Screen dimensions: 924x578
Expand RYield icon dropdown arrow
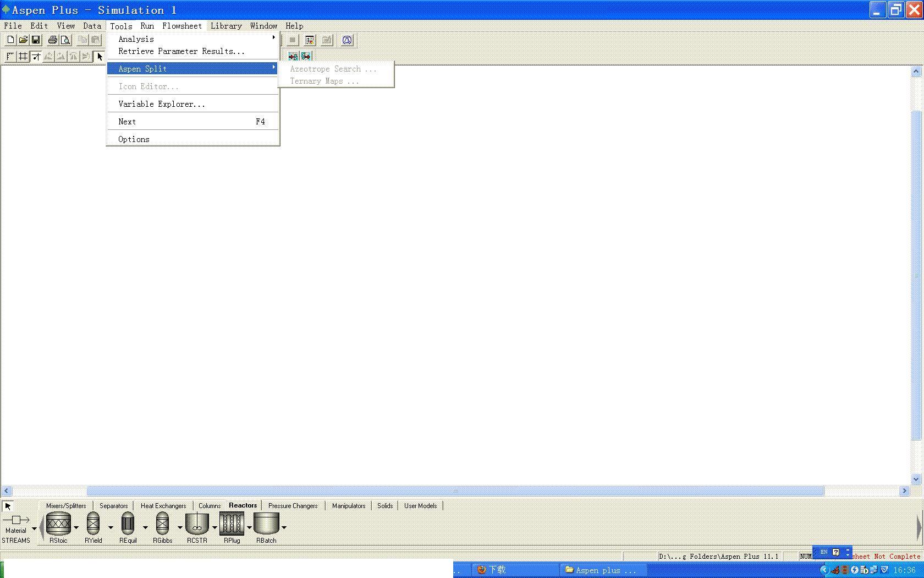point(111,527)
